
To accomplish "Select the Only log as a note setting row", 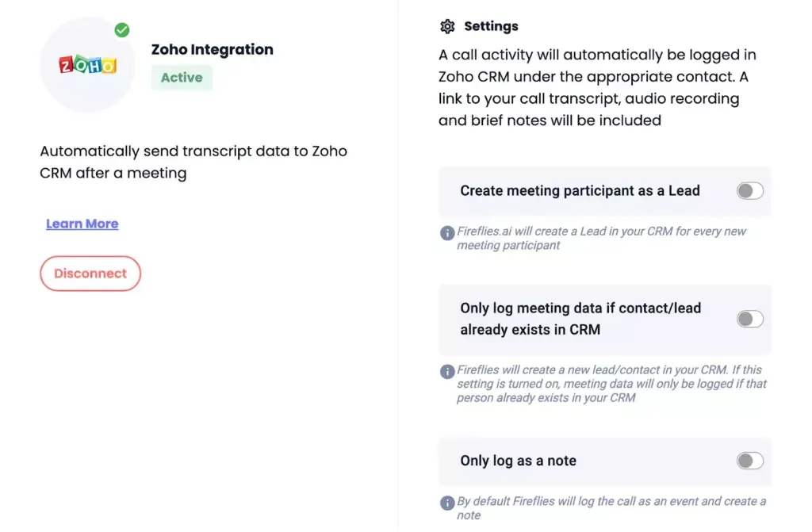I will click(604, 461).
